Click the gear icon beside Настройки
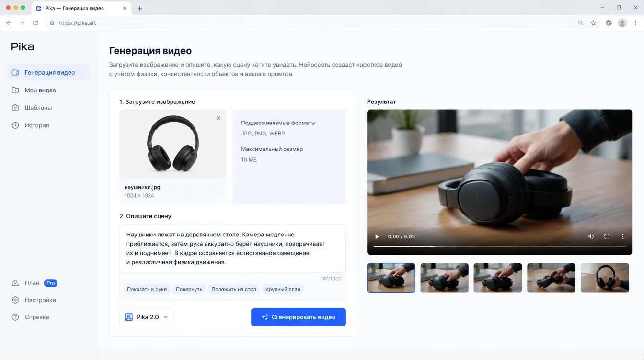The height and width of the screenshot is (360, 644). click(15, 300)
